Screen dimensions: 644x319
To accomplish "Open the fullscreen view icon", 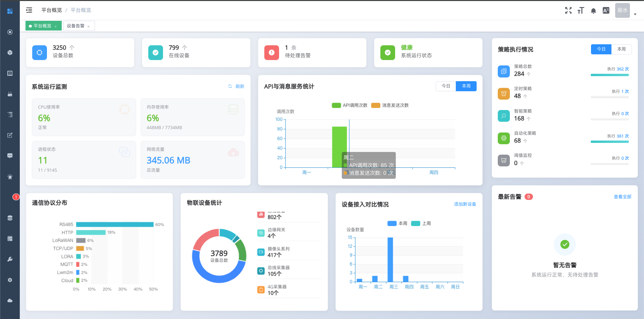I will coord(568,10).
